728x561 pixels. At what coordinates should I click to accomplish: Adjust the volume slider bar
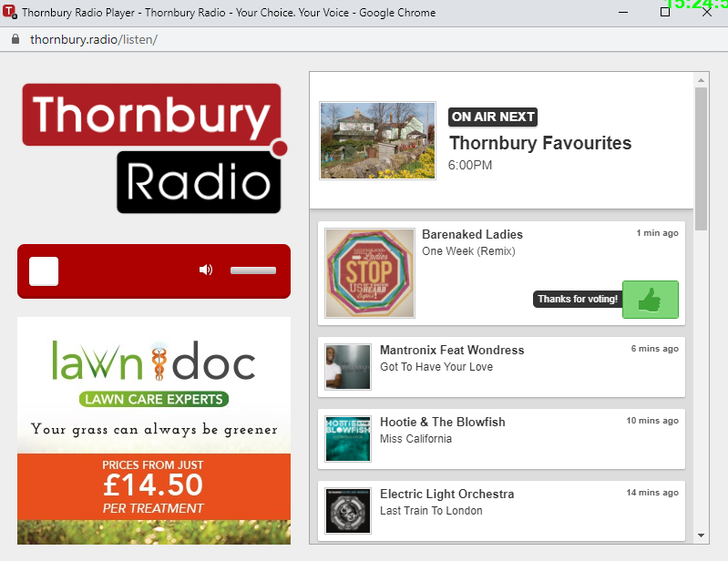coord(253,270)
